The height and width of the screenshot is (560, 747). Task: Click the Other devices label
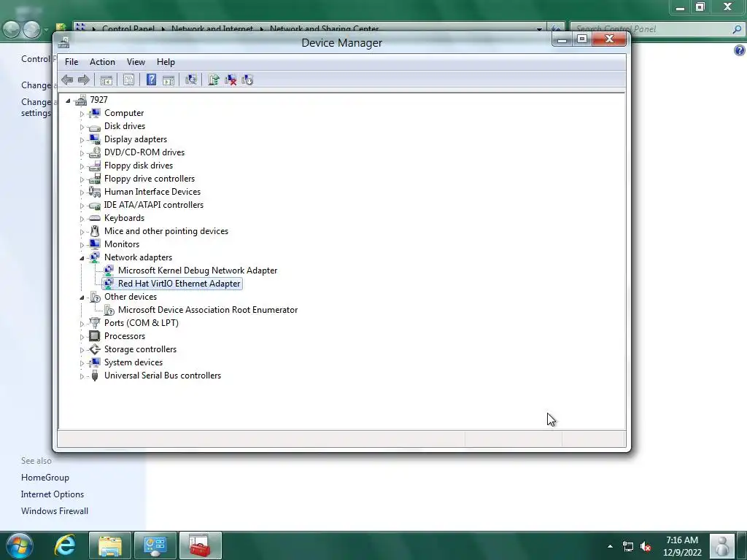(x=131, y=297)
